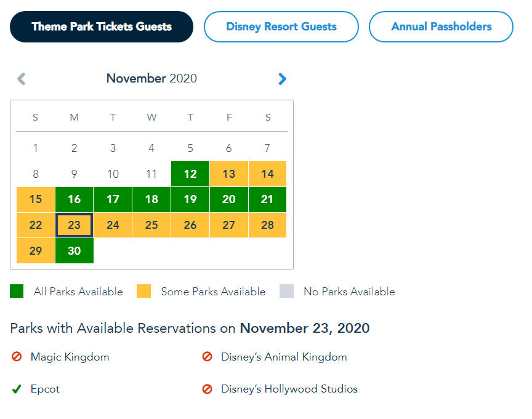Click the green checkmark beside Epcot
This screenshot has height=419, width=532.
coord(17,389)
